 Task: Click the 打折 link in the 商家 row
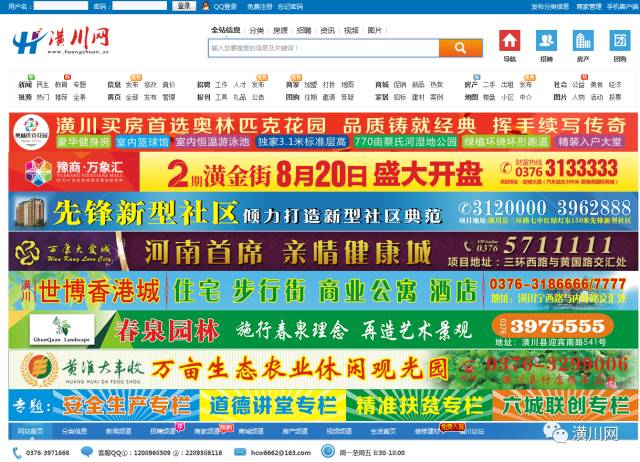point(329,85)
